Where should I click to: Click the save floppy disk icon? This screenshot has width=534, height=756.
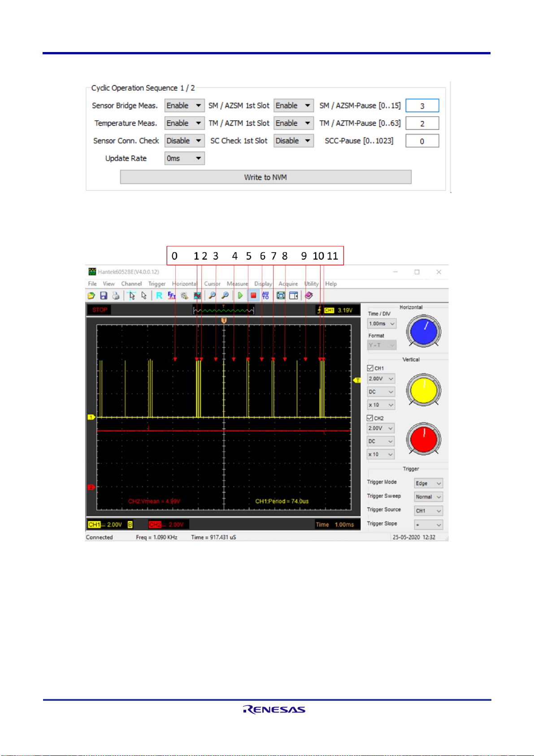coord(104,296)
